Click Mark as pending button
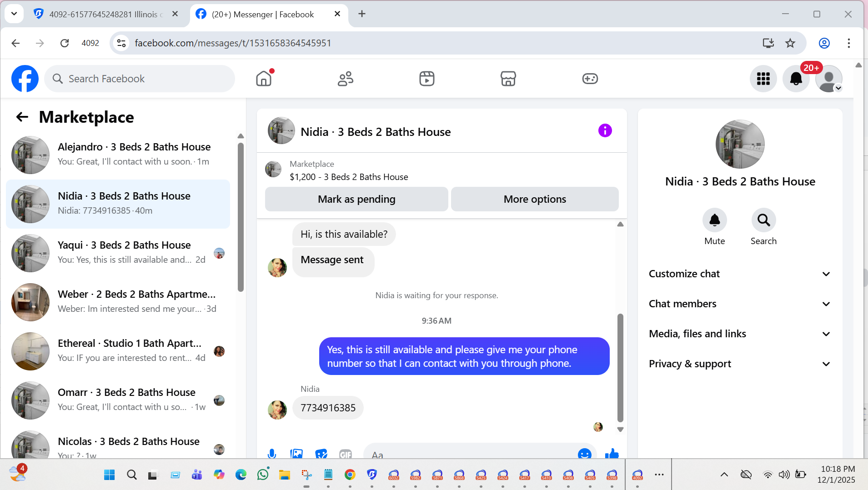This screenshot has height=490, width=868. (x=356, y=199)
